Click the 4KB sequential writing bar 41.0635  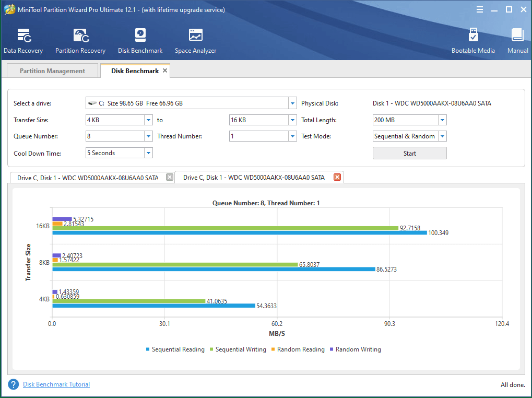coord(129,301)
